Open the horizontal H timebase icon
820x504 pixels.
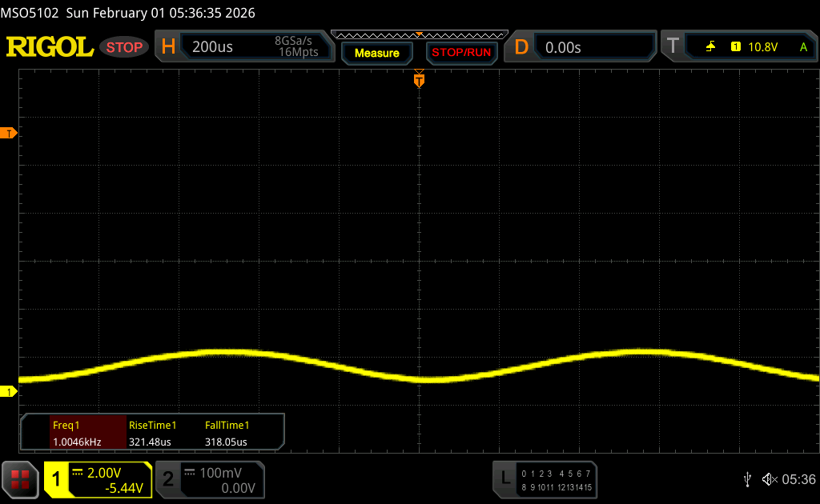coord(168,47)
